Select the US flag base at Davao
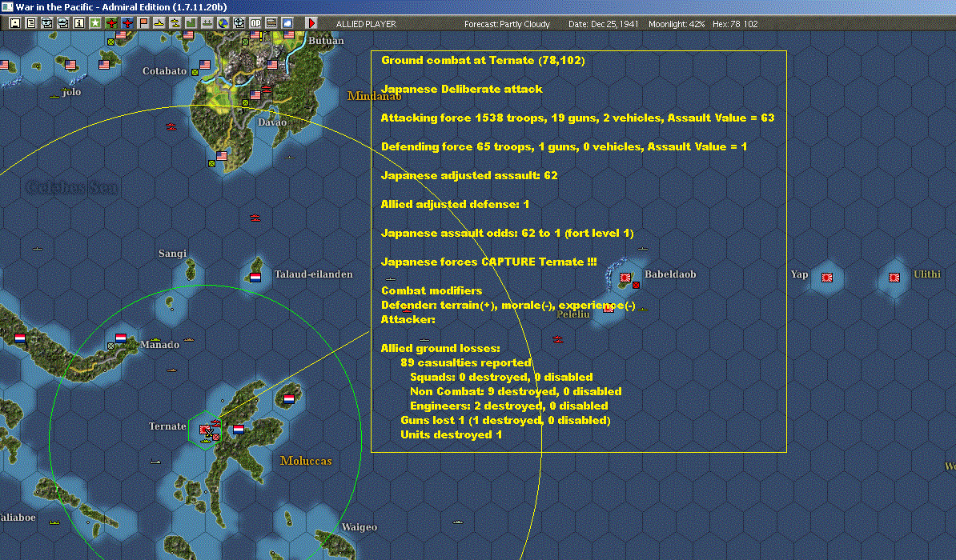The height and width of the screenshot is (560, 956). click(255, 95)
